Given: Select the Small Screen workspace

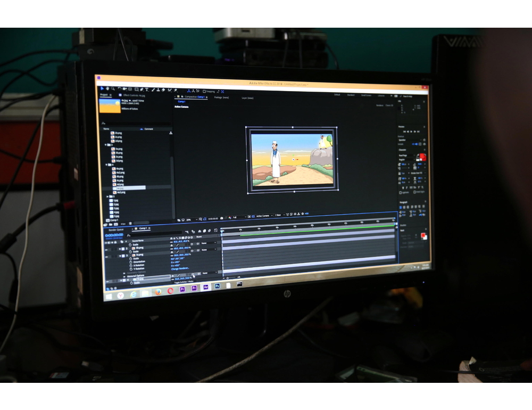Looking at the screenshot, I should coord(366,95).
